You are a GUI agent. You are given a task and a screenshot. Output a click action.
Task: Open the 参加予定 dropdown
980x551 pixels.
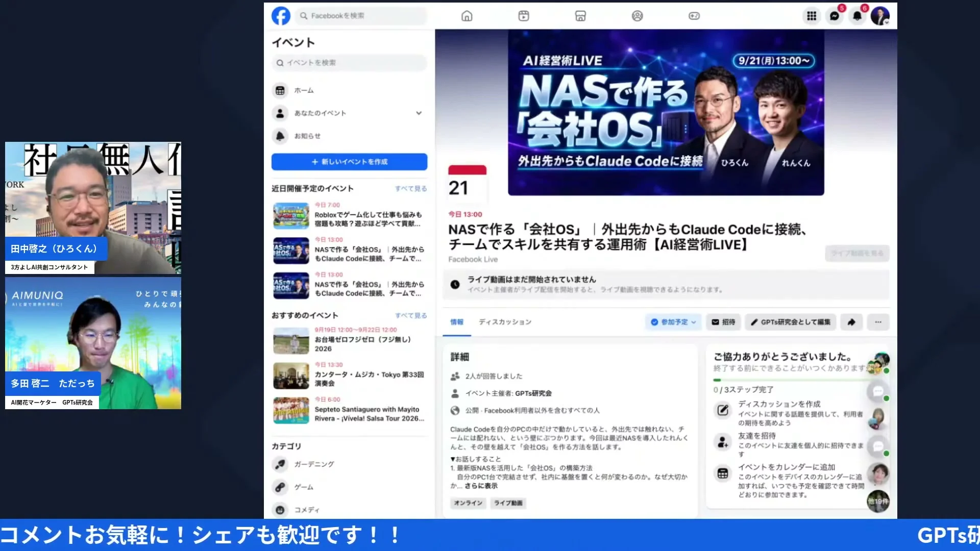[673, 322]
